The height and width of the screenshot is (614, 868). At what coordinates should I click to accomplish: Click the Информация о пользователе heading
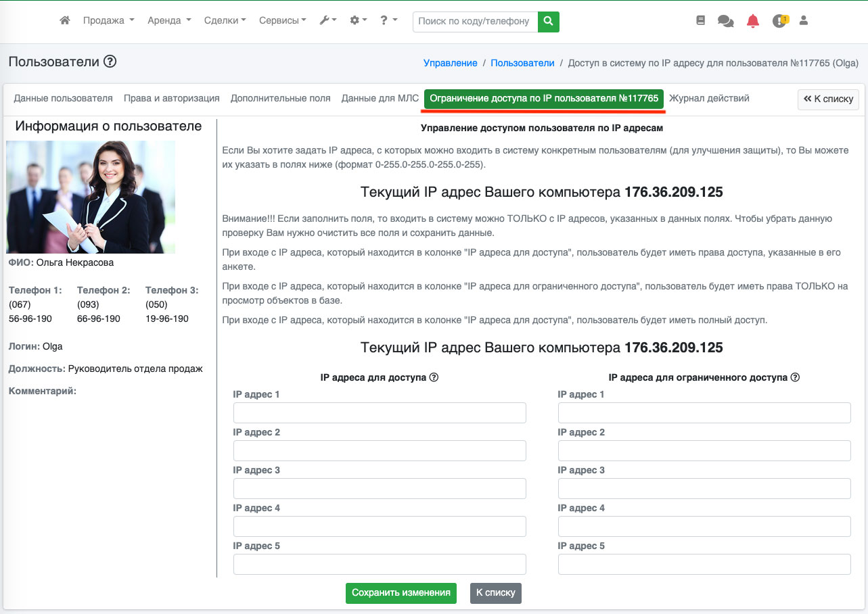coord(109,126)
